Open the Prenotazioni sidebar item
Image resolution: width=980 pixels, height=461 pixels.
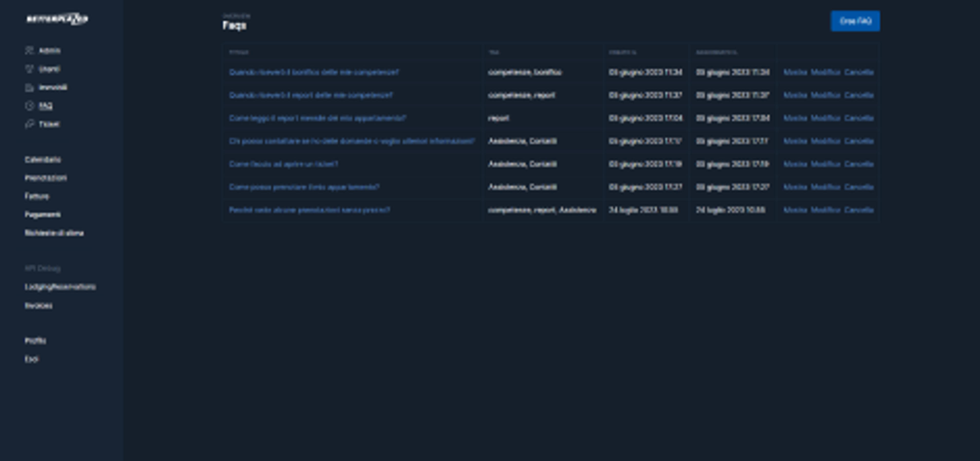pos(46,178)
